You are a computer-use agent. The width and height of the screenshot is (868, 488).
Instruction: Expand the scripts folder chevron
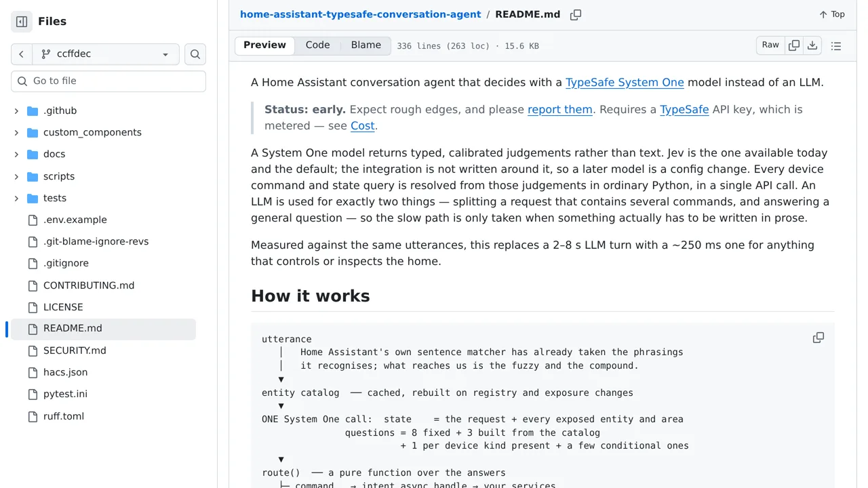click(x=16, y=176)
